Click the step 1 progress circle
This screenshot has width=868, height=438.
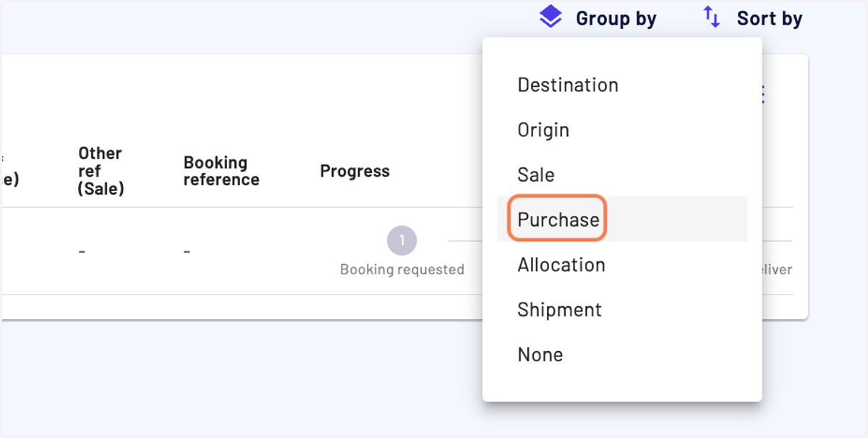401,240
